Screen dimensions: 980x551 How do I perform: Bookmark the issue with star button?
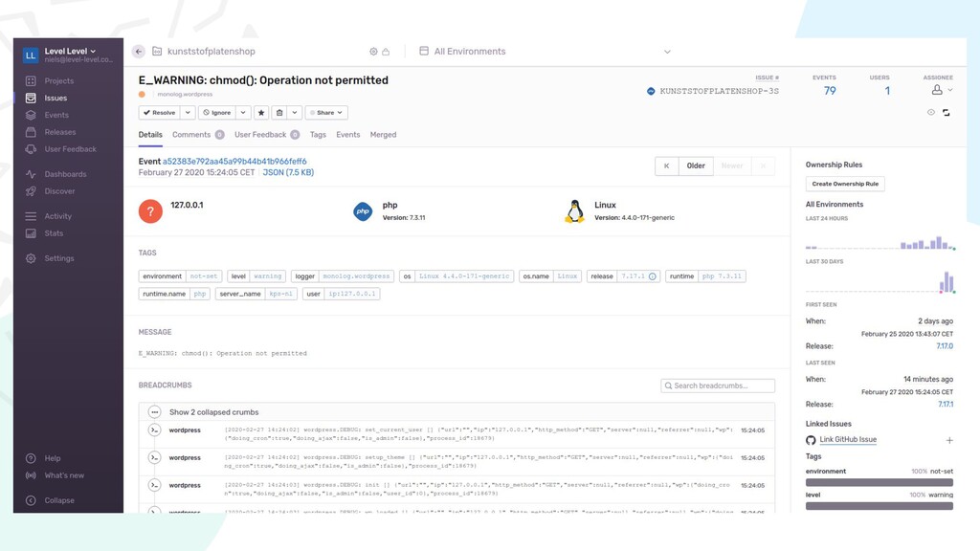click(x=261, y=113)
